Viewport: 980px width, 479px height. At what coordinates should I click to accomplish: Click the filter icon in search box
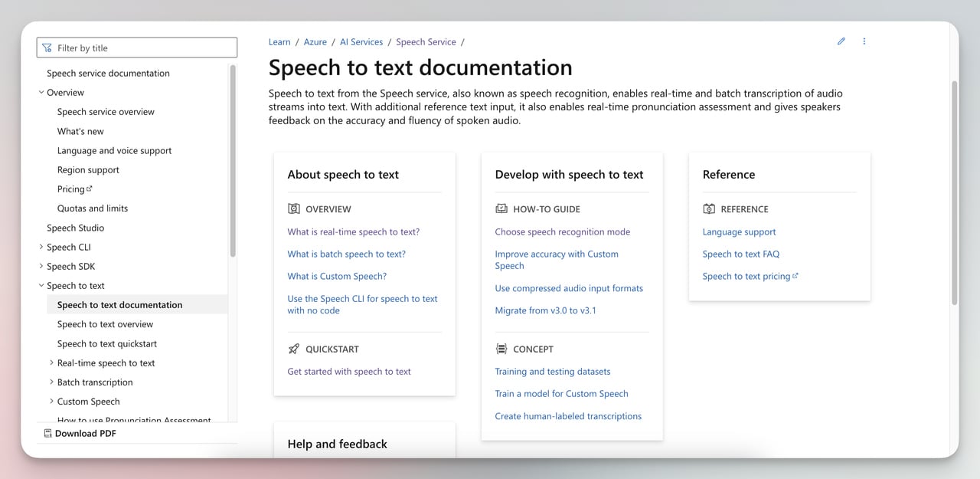point(47,48)
